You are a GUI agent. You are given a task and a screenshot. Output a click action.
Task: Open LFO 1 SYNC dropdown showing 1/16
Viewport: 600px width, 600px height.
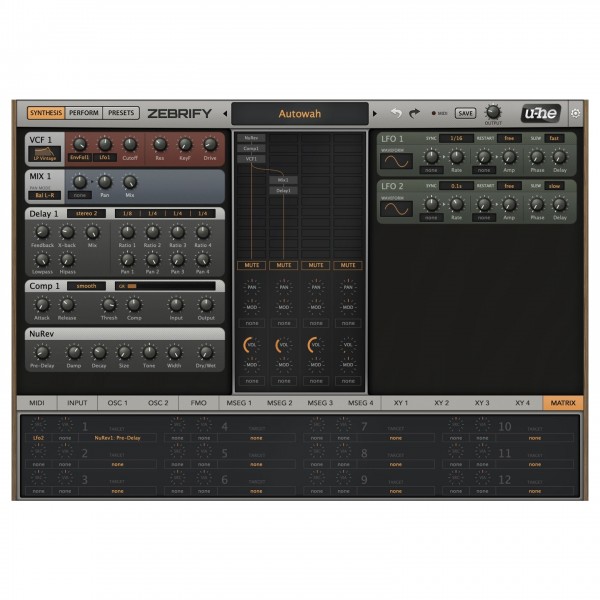[456, 138]
